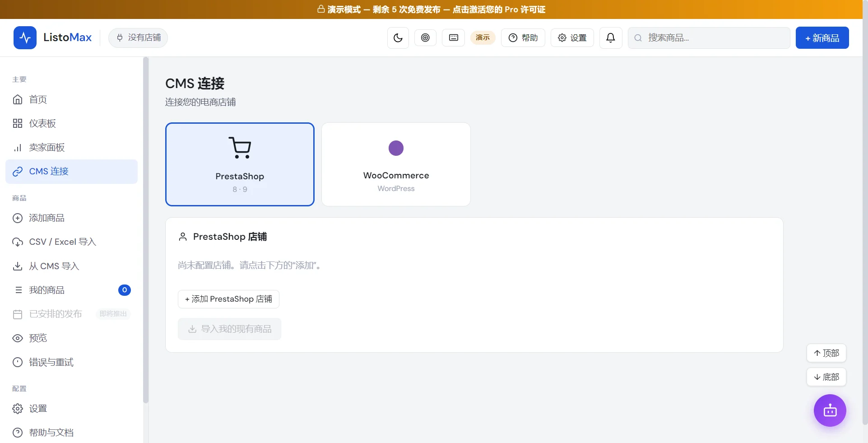
Task: Open 帮助与文档 in sidebar
Action: point(71,433)
